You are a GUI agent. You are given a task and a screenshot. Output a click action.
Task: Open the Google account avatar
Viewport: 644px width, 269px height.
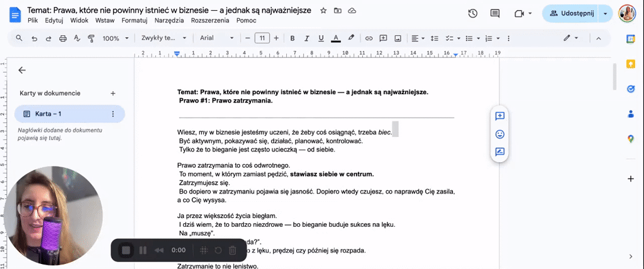(x=627, y=14)
